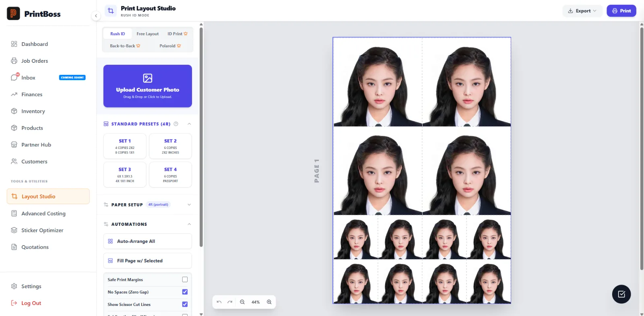Click Auto-Arrange All
Viewport: 644px width, 316px height.
coord(148,241)
